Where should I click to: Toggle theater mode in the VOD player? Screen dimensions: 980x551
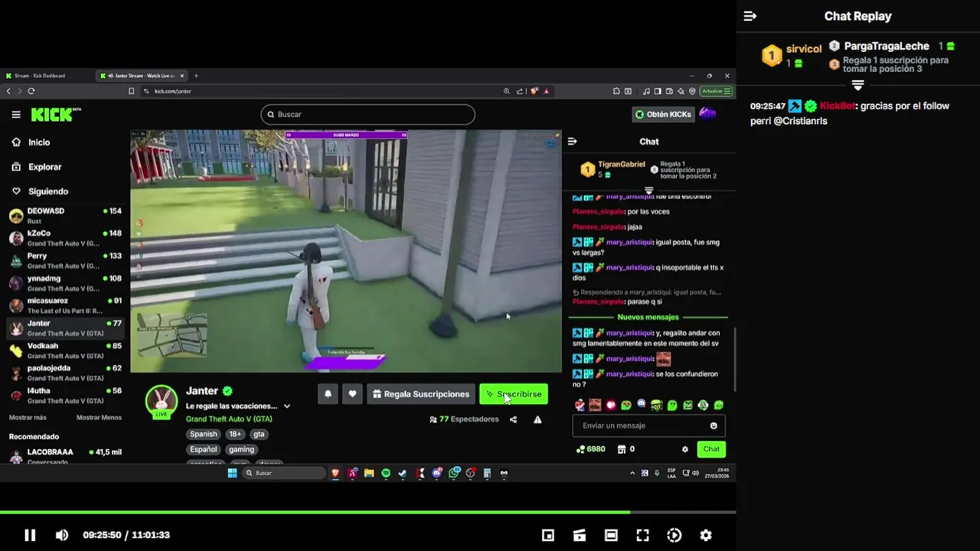pos(611,535)
